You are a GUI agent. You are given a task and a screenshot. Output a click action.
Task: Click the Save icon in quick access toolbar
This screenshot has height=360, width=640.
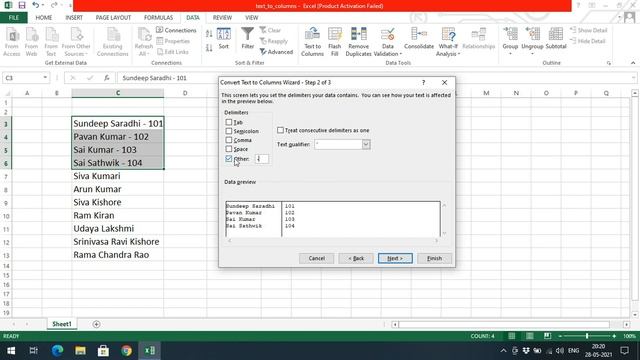tap(22, 5)
